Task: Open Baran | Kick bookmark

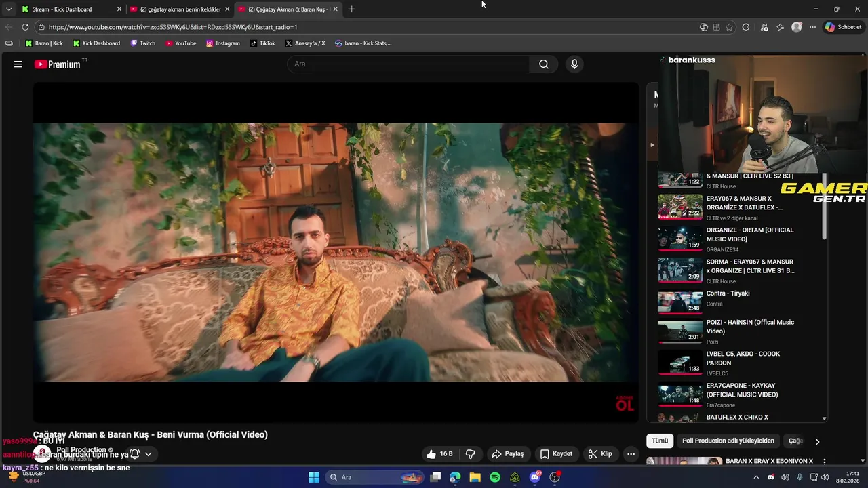Action: point(44,43)
